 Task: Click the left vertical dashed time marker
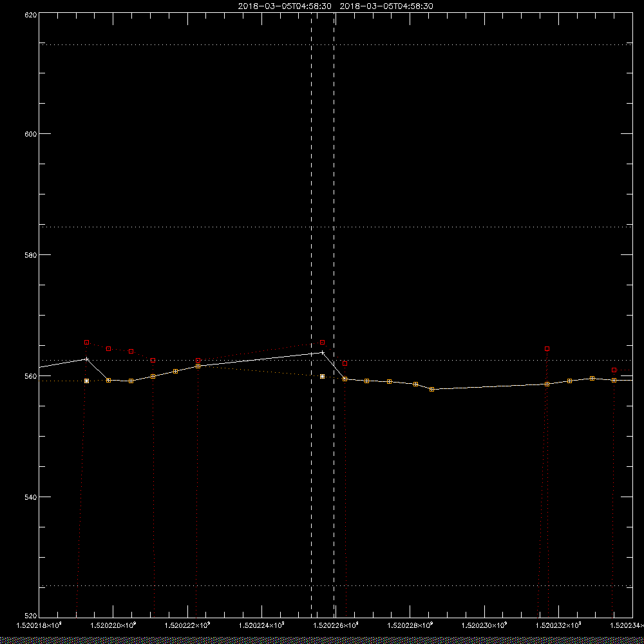pyautogui.click(x=311, y=315)
